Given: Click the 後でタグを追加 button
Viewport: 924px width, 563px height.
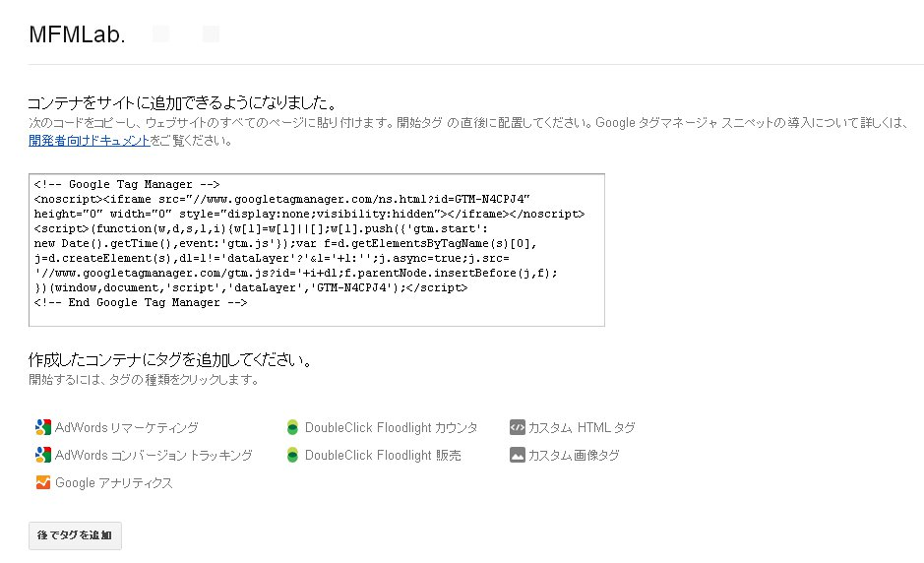Looking at the screenshot, I should tap(75, 535).
